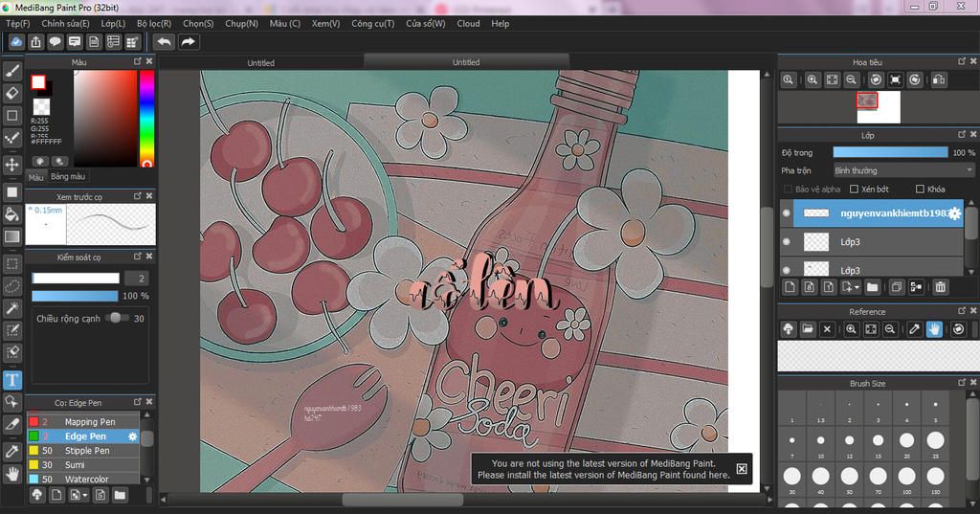Viewport: 980px width, 514px height.
Task: Add a new layer folder
Action: tap(873, 287)
